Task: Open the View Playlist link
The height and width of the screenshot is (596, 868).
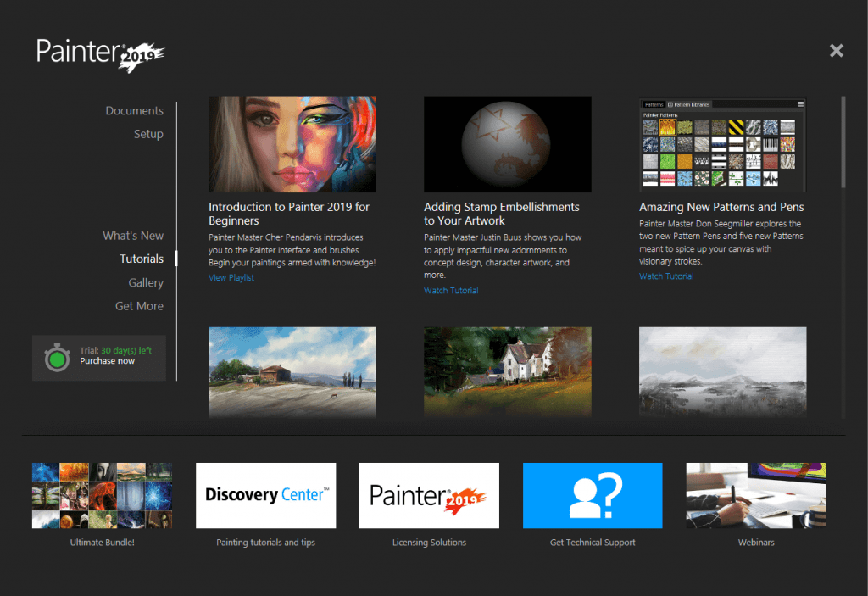Action: (x=231, y=277)
